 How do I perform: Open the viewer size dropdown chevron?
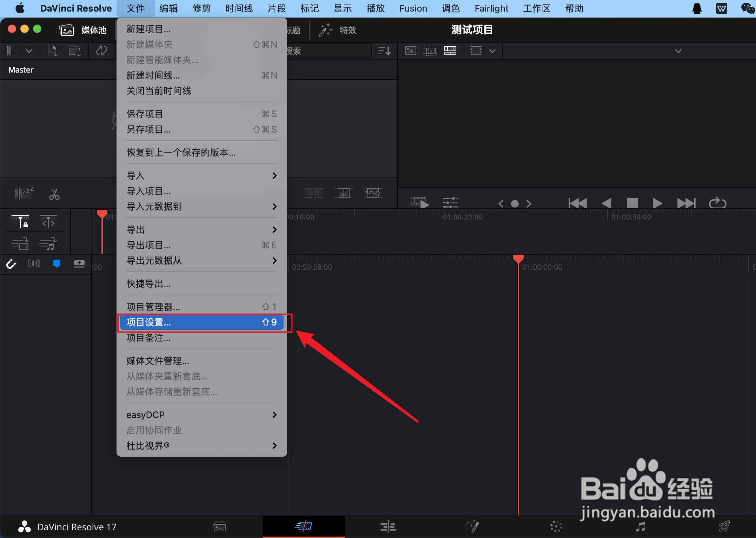492,51
